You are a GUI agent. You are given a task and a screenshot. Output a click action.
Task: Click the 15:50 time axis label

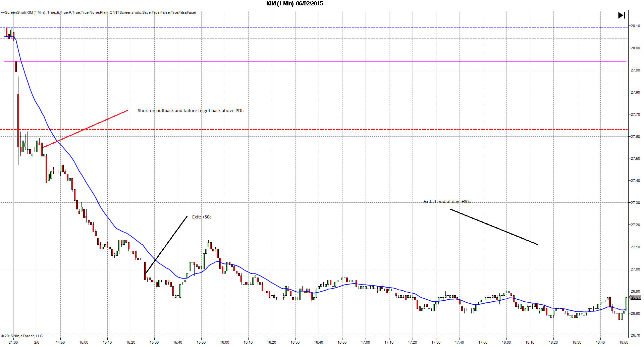point(201,342)
